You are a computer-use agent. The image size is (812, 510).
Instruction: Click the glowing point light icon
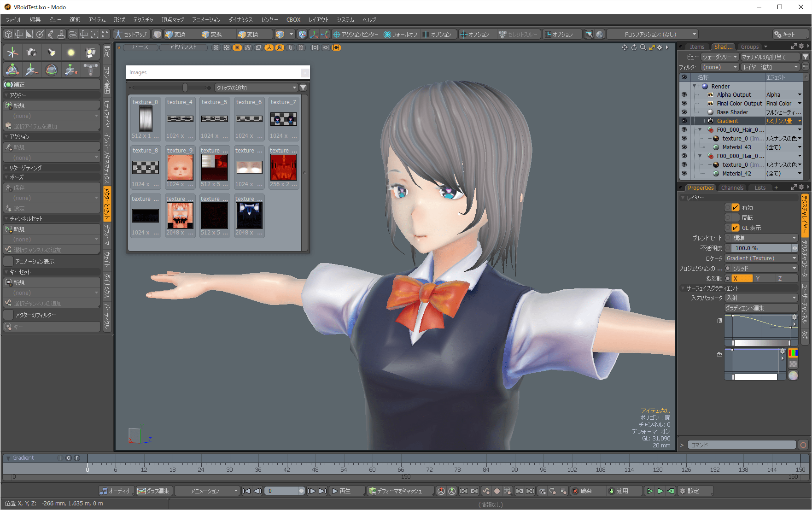[x=71, y=53]
